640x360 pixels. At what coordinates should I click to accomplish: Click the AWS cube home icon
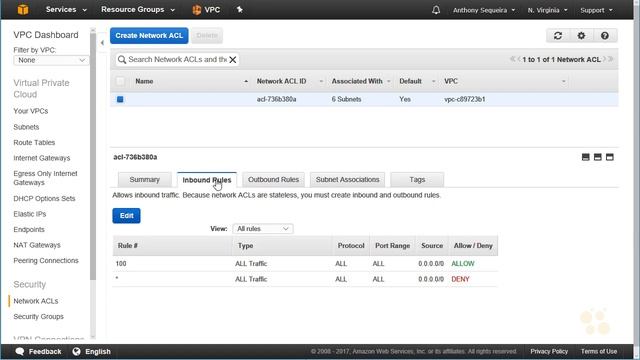pos(23,9)
